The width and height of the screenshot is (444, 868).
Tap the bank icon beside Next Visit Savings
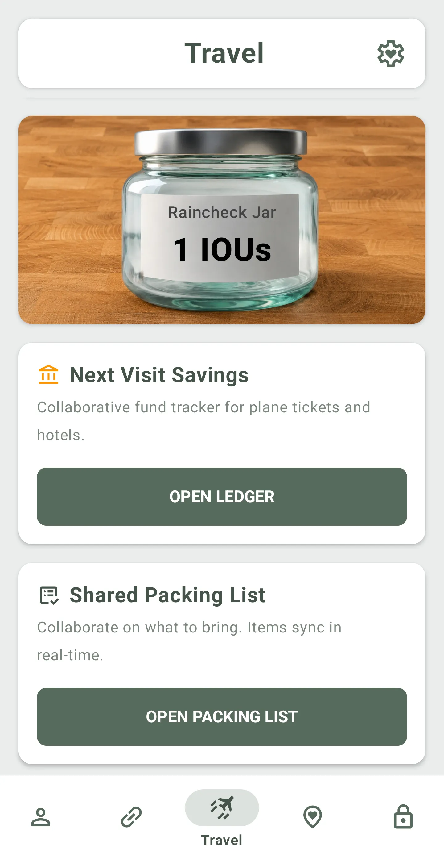pos(48,374)
